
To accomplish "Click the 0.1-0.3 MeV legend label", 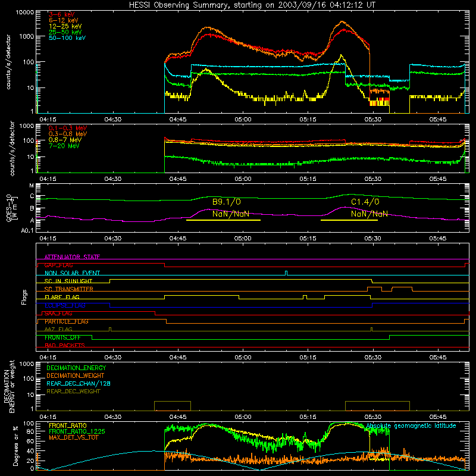I will click(68, 128).
